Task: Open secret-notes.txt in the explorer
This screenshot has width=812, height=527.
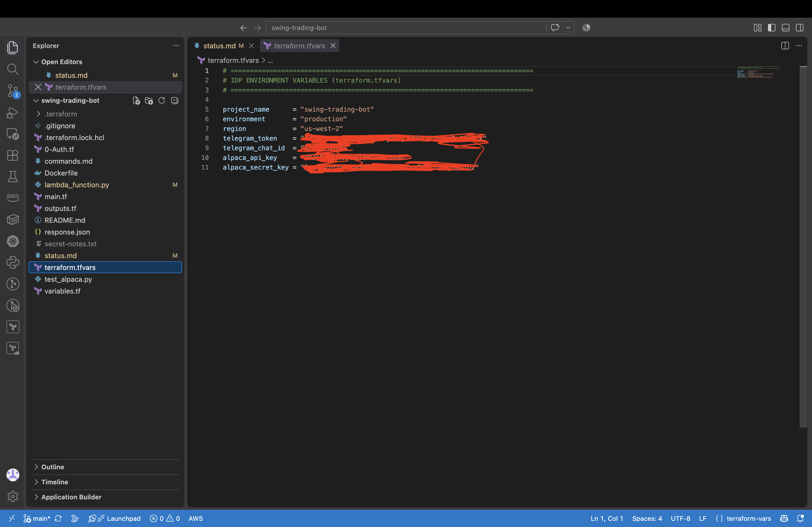Action: coord(105,244)
